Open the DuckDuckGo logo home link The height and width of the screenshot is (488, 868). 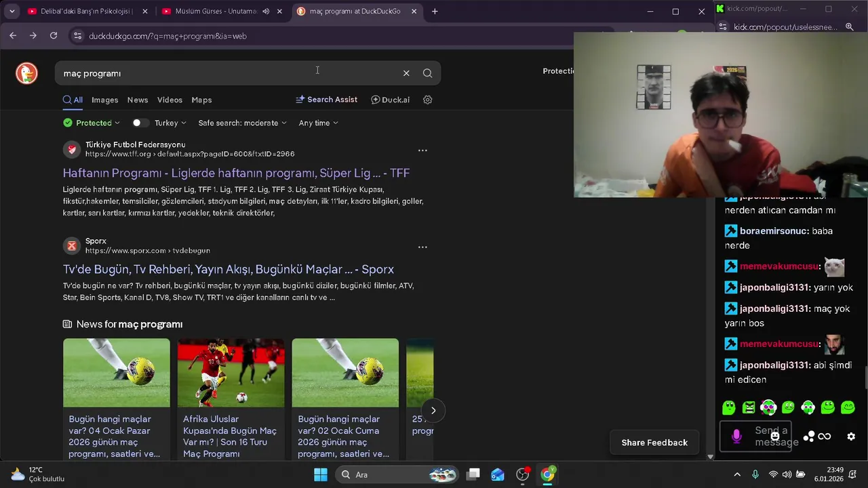coord(27,73)
